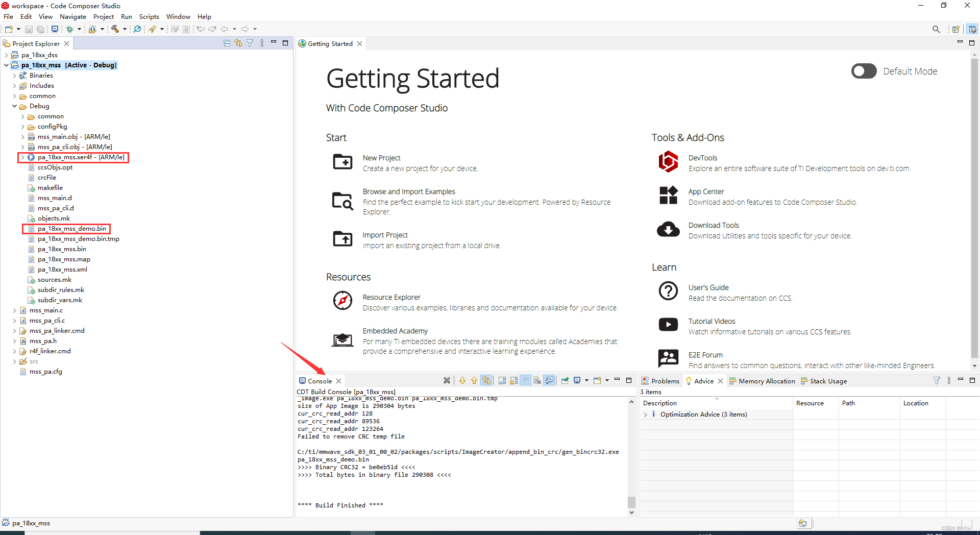The width and height of the screenshot is (980, 535).
Task: Click the Pin Console icon
Action: point(565,380)
